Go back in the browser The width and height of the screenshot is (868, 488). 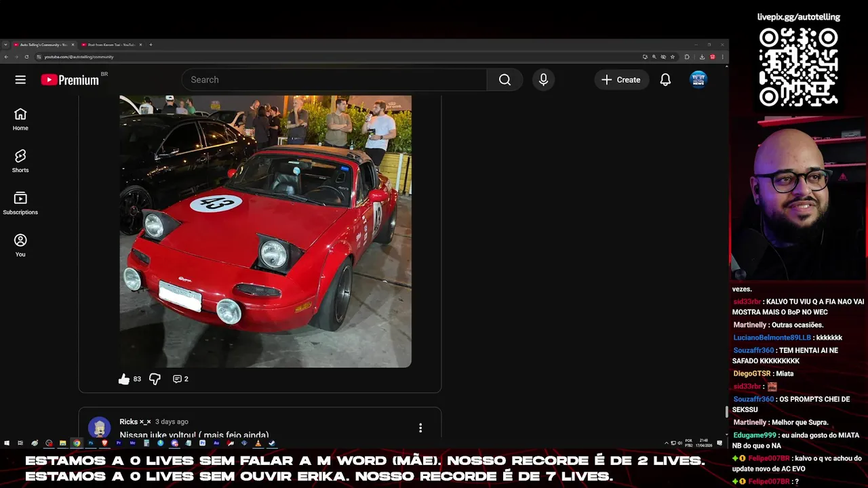pos(6,57)
